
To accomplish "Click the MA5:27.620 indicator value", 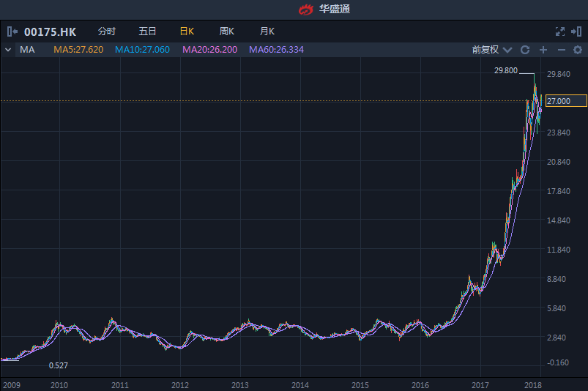I will pyautogui.click(x=78, y=50).
